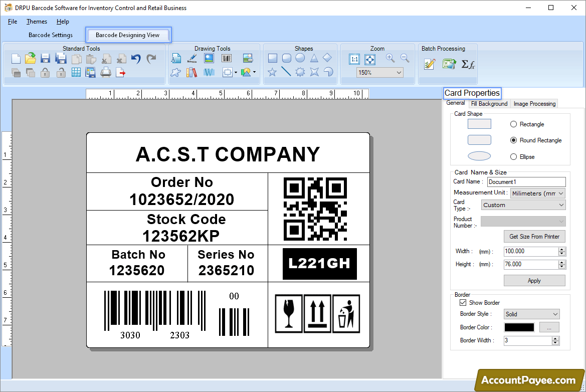Insert a barcode using barcode tool

[x=227, y=58]
